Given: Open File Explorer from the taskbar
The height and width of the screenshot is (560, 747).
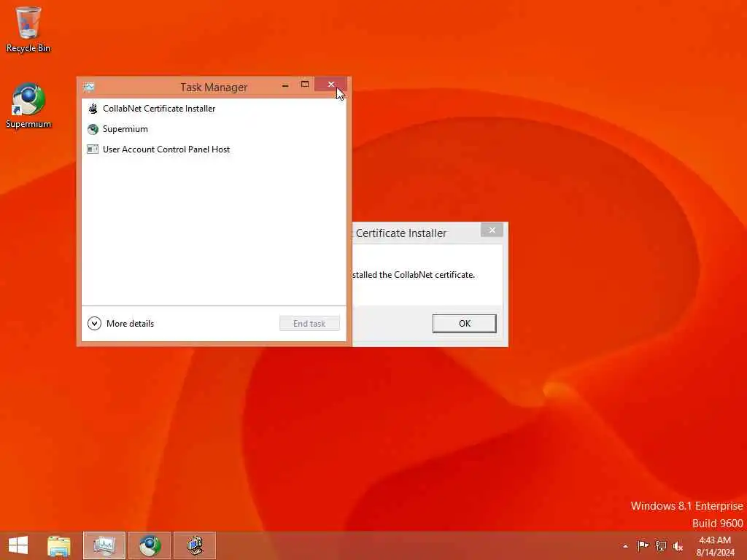Looking at the screenshot, I should click(59, 545).
